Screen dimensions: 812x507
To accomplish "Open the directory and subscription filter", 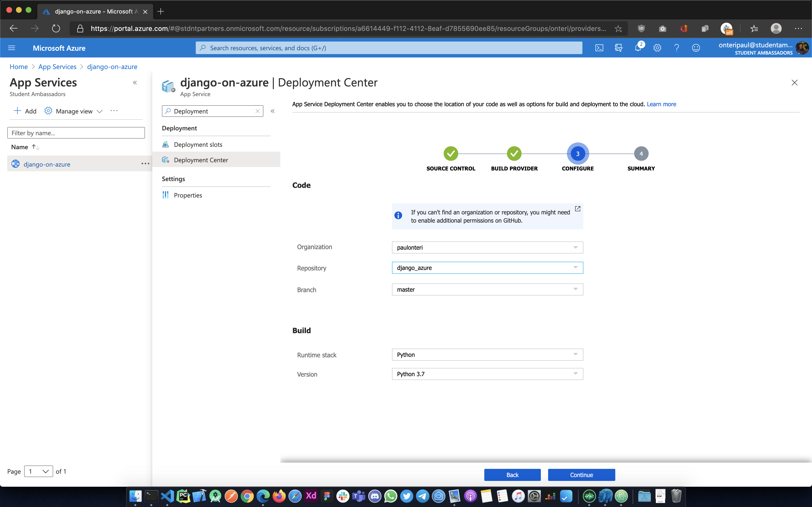I will pos(618,48).
